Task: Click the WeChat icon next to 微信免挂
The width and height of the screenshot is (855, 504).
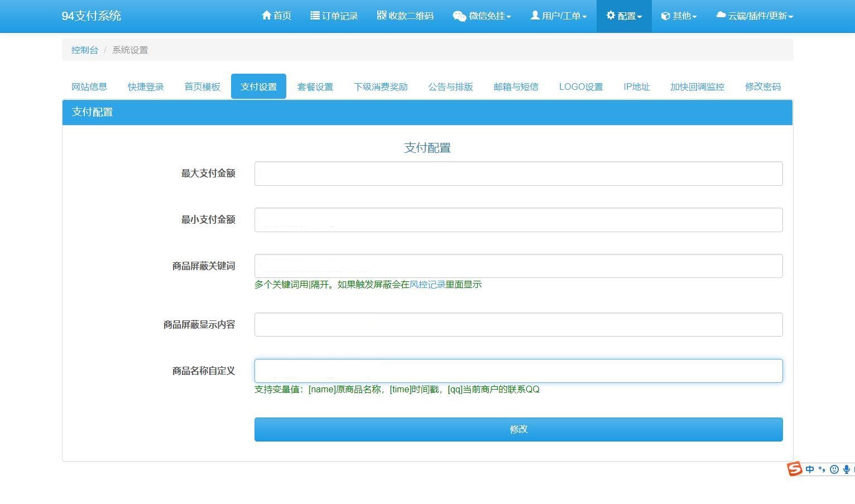Action: point(459,16)
